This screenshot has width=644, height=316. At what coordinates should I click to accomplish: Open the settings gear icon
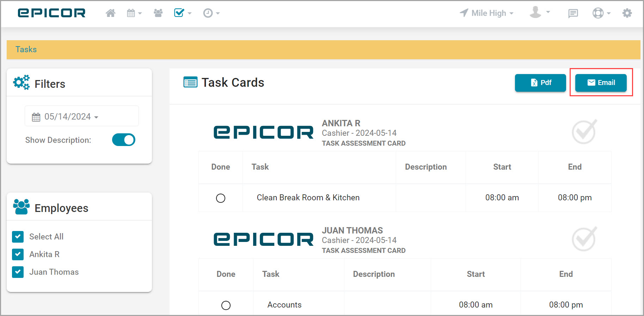pos(627,13)
